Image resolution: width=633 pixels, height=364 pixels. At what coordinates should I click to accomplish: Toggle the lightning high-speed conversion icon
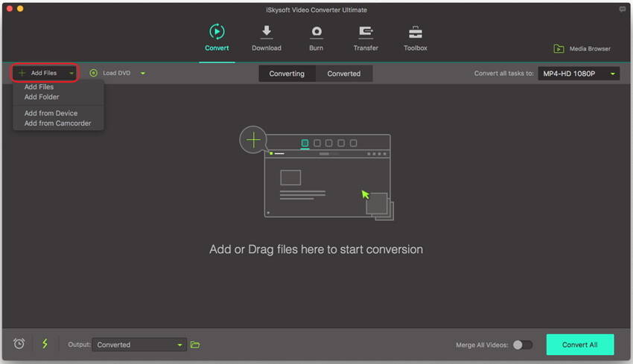click(45, 344)
